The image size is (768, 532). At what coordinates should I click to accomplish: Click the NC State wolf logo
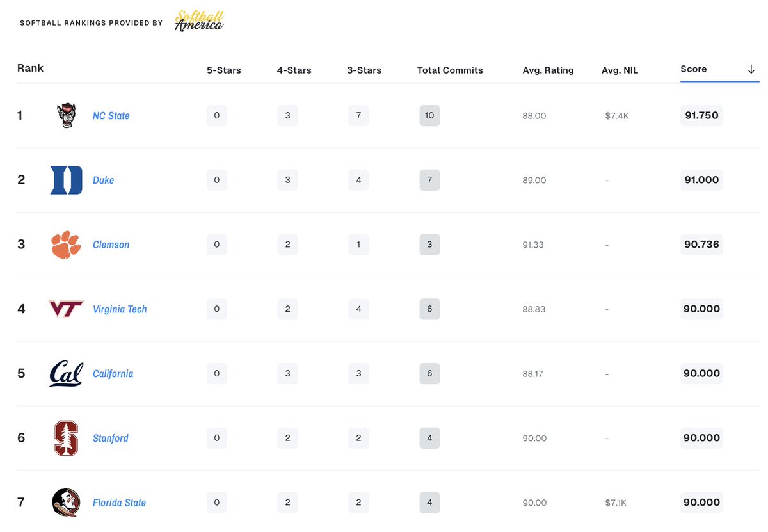point(66,116)
